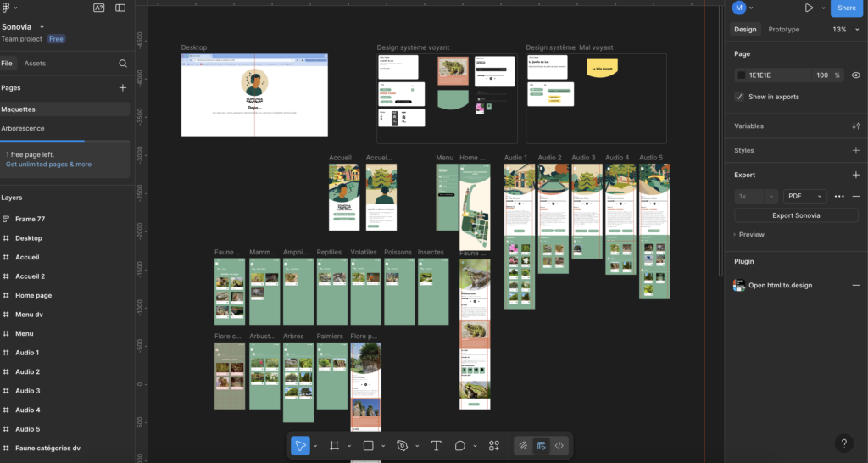
Task: Select the Text tool
Action: pyautogui.click(x=437, y=445)
